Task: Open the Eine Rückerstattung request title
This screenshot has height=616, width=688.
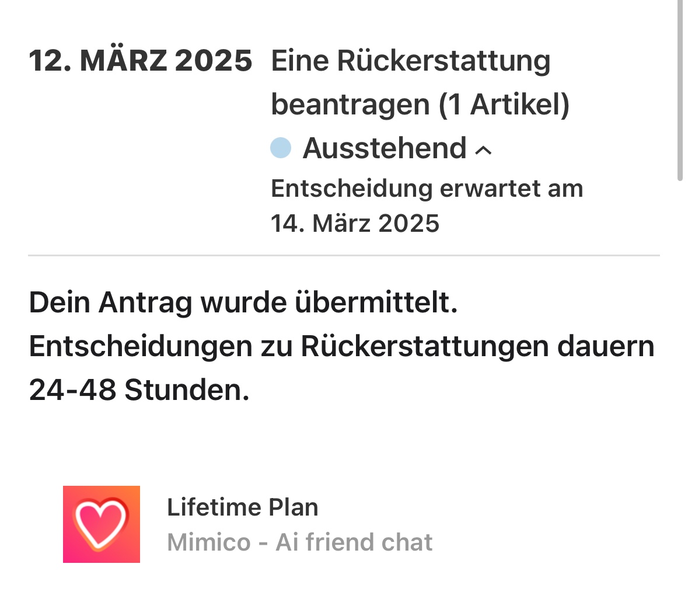Action: tap(411, 61)
